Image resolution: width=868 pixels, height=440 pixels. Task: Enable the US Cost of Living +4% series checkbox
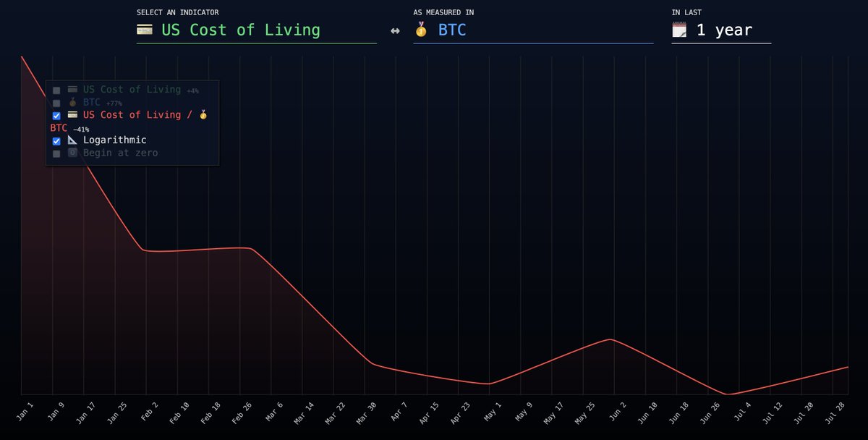pyautogui.click(x=56, y=90)
